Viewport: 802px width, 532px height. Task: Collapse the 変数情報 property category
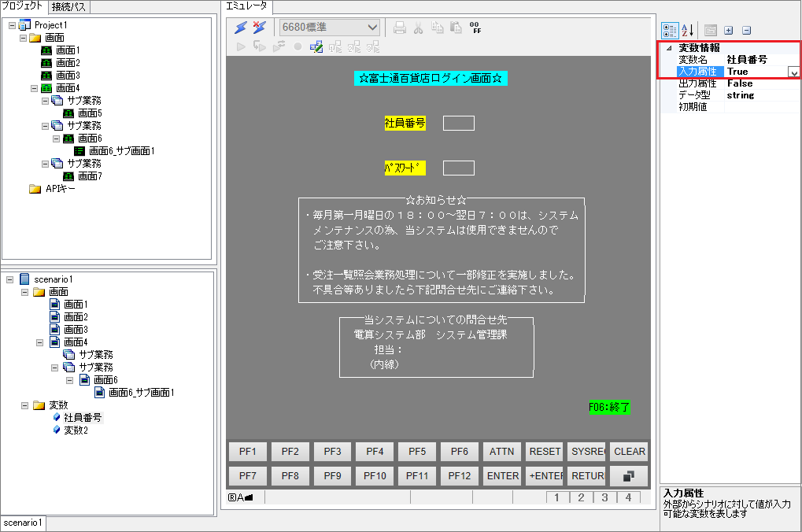click(669, 48)
